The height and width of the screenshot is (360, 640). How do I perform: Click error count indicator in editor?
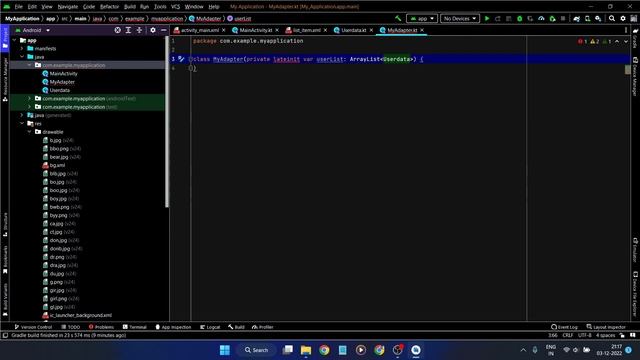pyautogui.click(x=582, y=42)
